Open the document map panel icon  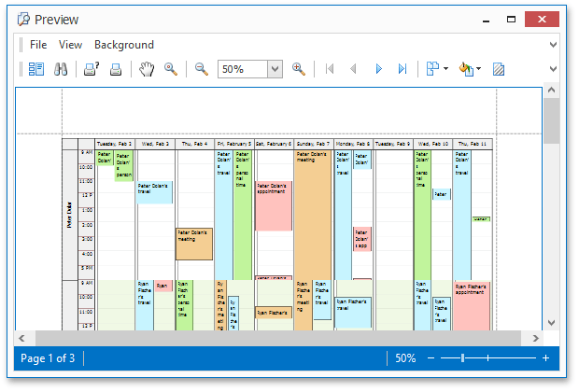(36, 69)
